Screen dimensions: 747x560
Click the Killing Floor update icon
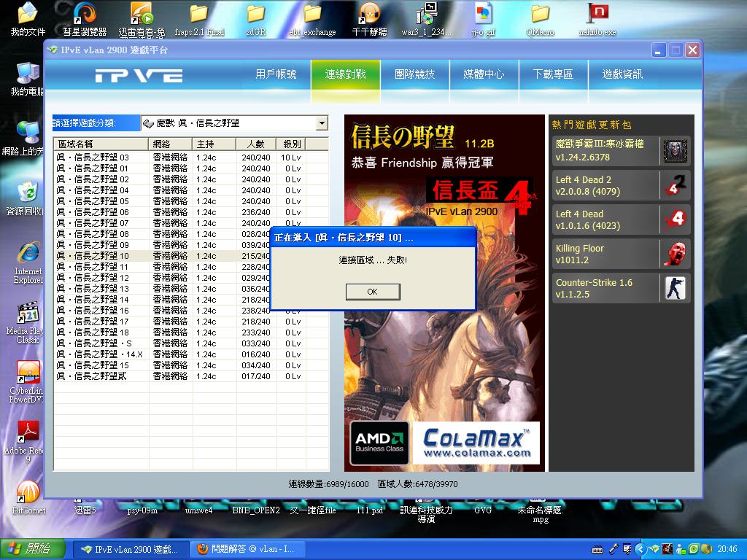click(x=675, y=254)
